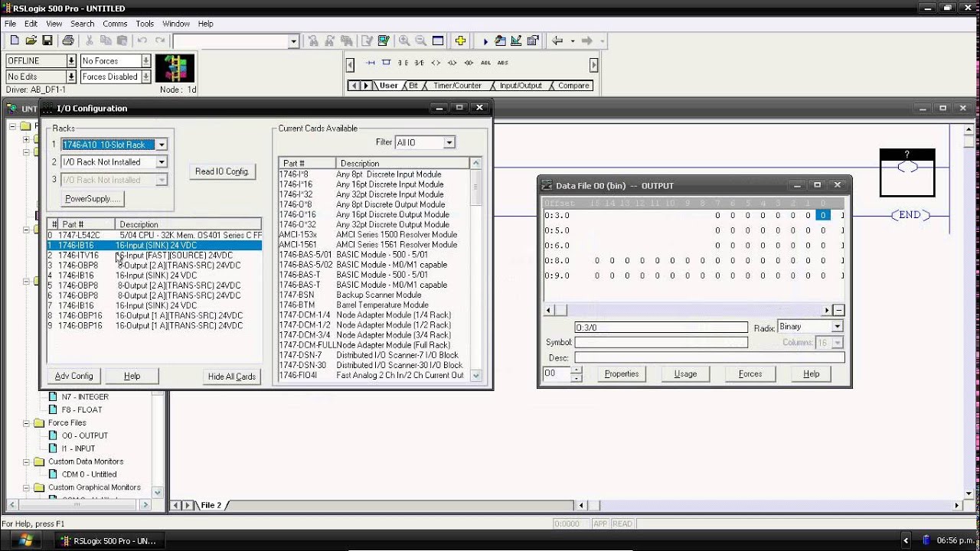Image resolution: width=980 pixels, height=551 pixels.
Task: Insert an examine-if-open (XIO) contact
Action: coord(420,63)
